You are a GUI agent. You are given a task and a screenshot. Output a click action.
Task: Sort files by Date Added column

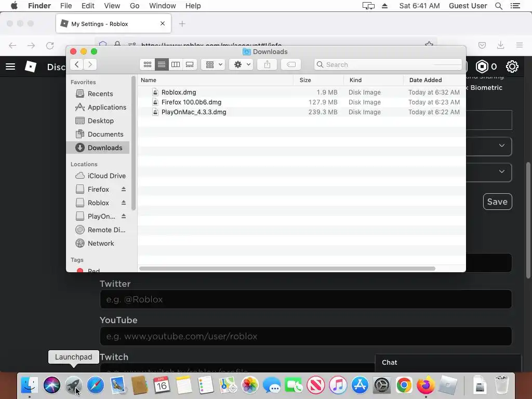pyautogui.click(x=435, y=80)
